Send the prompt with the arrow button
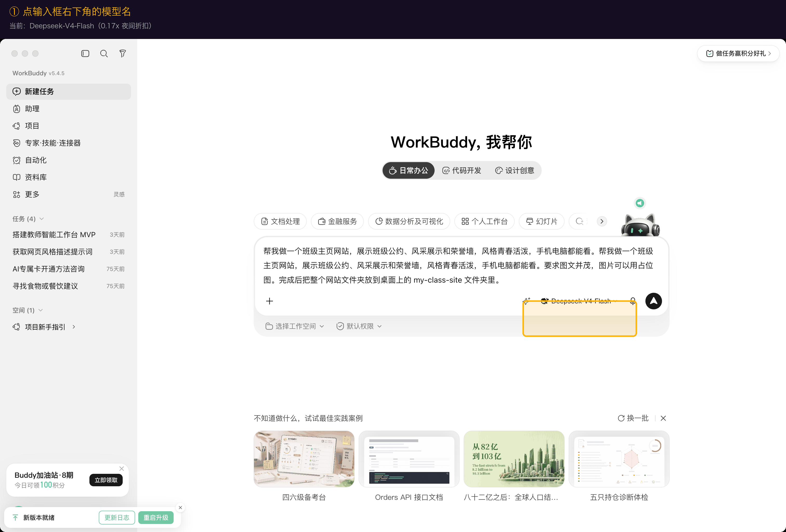786x532 pixels. click(653, 301)
